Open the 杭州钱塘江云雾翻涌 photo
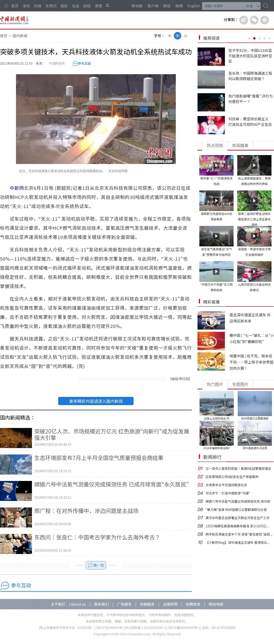This screenshot has height=644, width=274. pyautogui.click(x=255, y=404)
